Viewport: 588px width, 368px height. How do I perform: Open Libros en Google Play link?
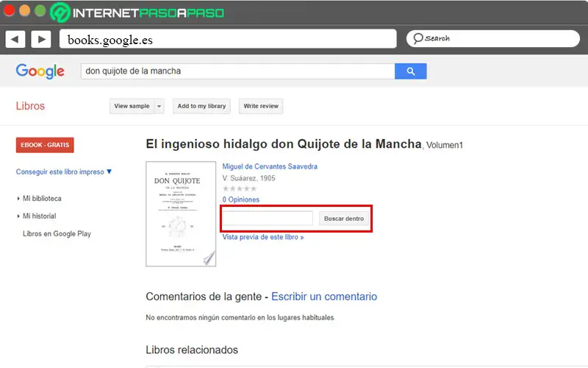[x=57, y=233]
